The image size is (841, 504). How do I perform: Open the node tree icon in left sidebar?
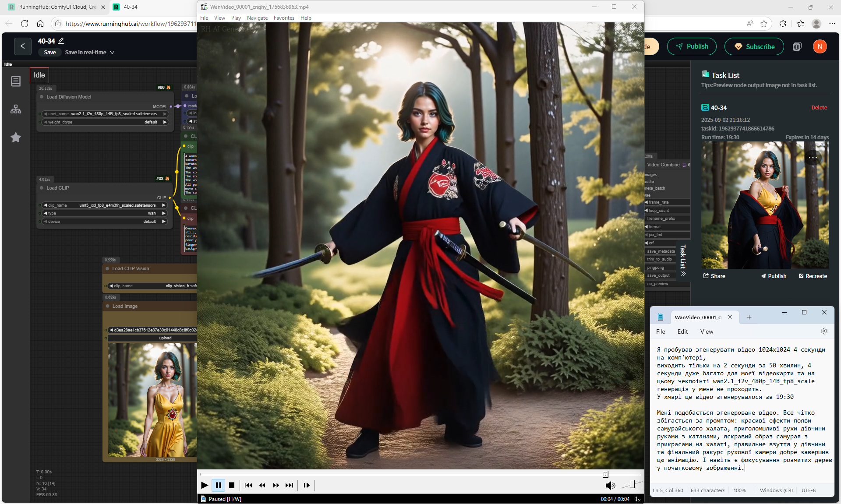click(x=16, y=109)
